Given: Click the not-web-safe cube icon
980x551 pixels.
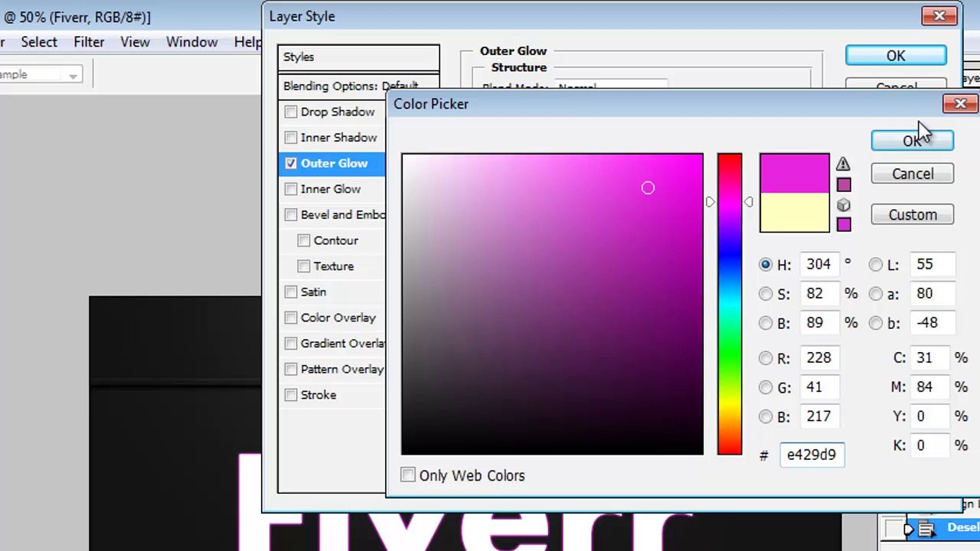Looking at the screenshot, I should (x=843, y=205).
